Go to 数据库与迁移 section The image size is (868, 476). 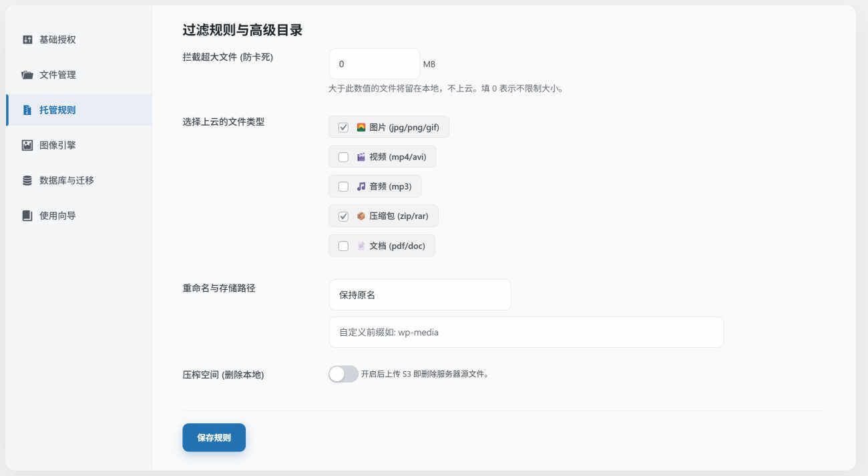[66, 180]
